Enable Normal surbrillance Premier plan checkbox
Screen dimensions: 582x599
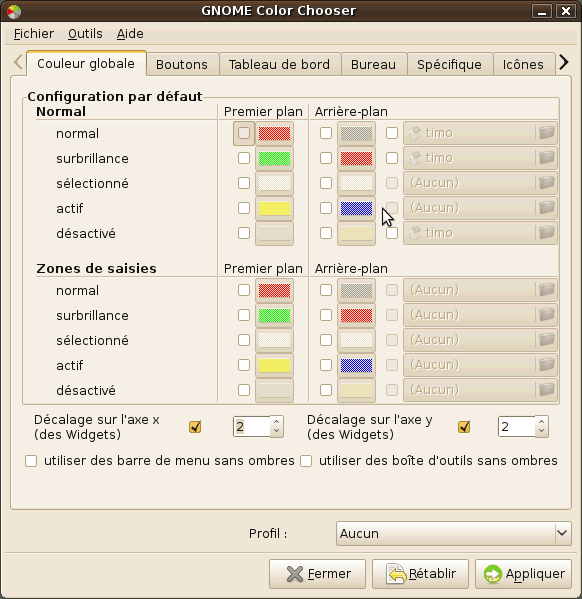point(244,158)
